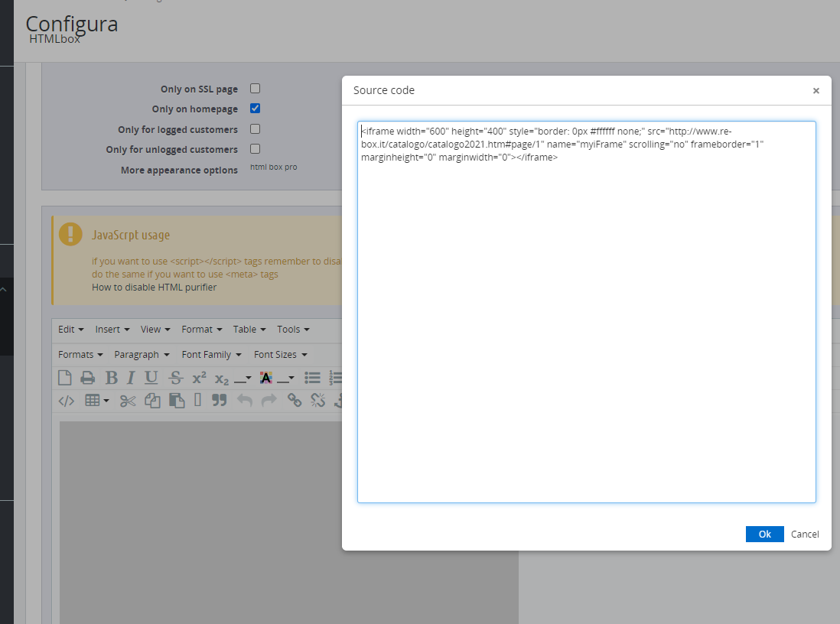This screenshot has height=624, width=840.
Task: Click the text color A icon
Action: point(265,379)
